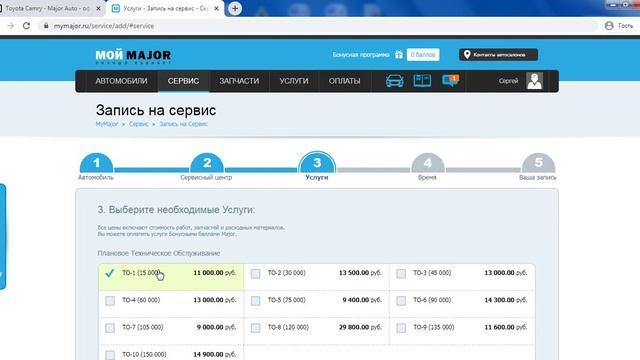Click the Плановое Техническое Обслуживание heading
The width and height of the screenshot is (640, 360).
pyautogui.click(x=159, y=253)
